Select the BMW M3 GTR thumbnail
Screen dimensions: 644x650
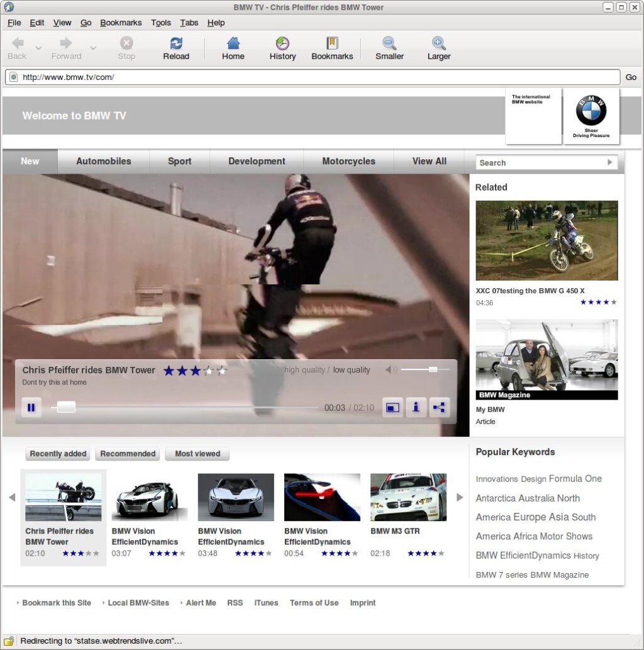click(408, 496)
